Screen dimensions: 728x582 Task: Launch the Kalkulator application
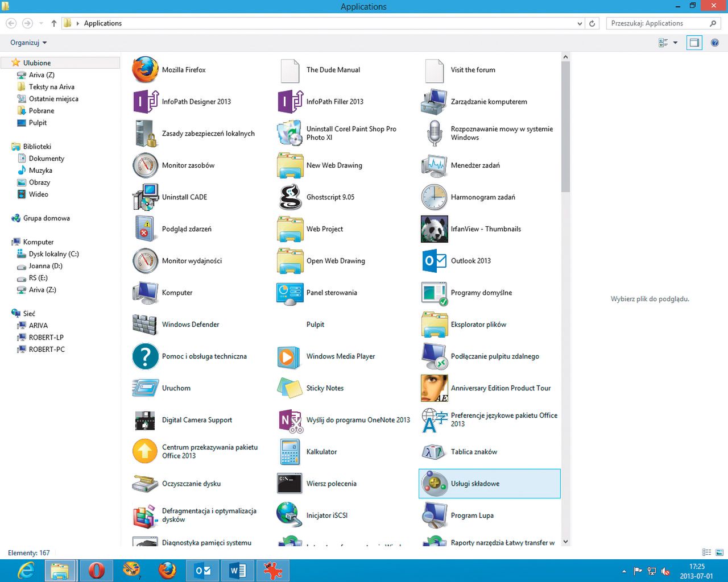tap(290, 452)
